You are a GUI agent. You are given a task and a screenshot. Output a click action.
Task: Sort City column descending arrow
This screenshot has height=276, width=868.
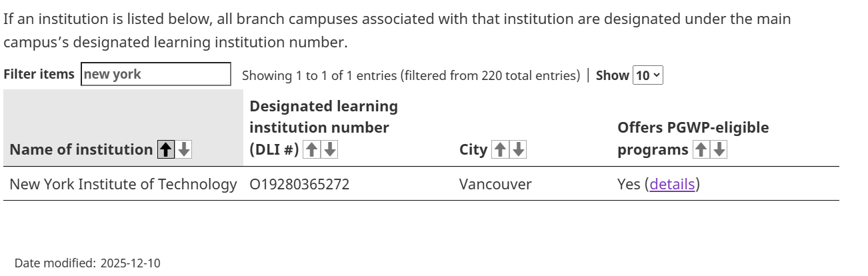pos(518,150)
